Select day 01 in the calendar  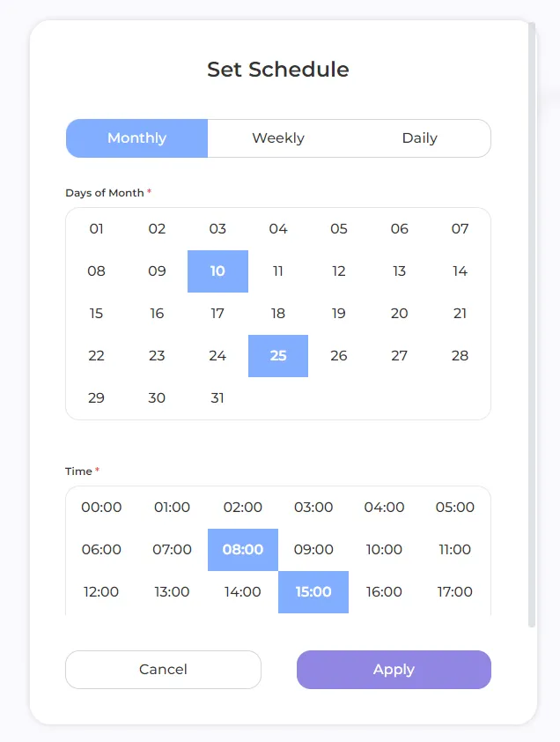97,229
